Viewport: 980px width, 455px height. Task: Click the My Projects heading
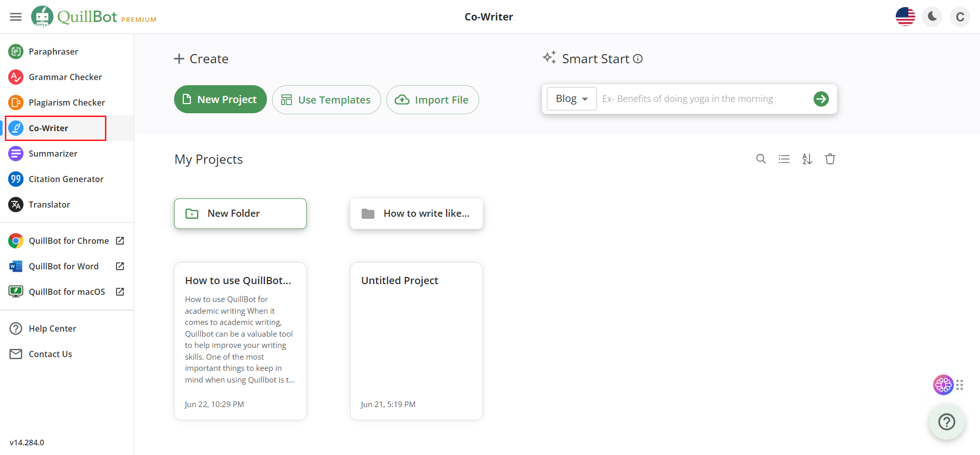tap(209, 160)
